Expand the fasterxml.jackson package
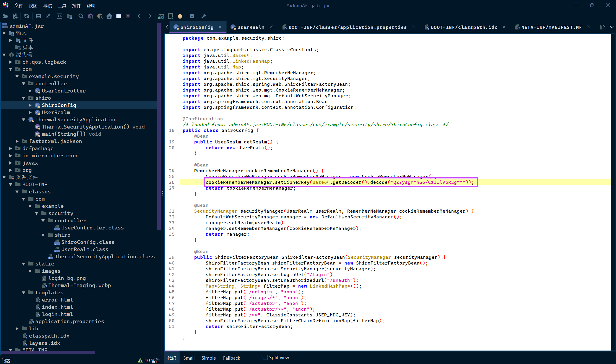The height and width of the screenshot is (364, 616). click(17, 141)
